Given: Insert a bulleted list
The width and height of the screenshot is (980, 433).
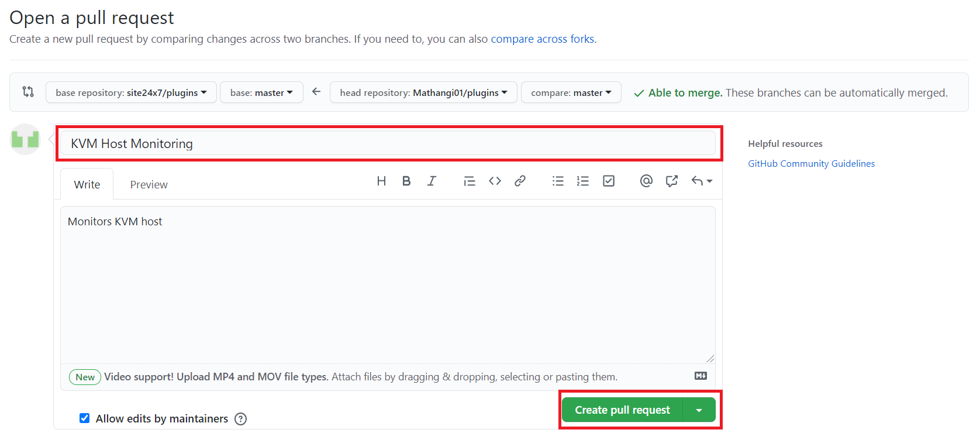Looking at the screenshot, I should pos(558,181).
